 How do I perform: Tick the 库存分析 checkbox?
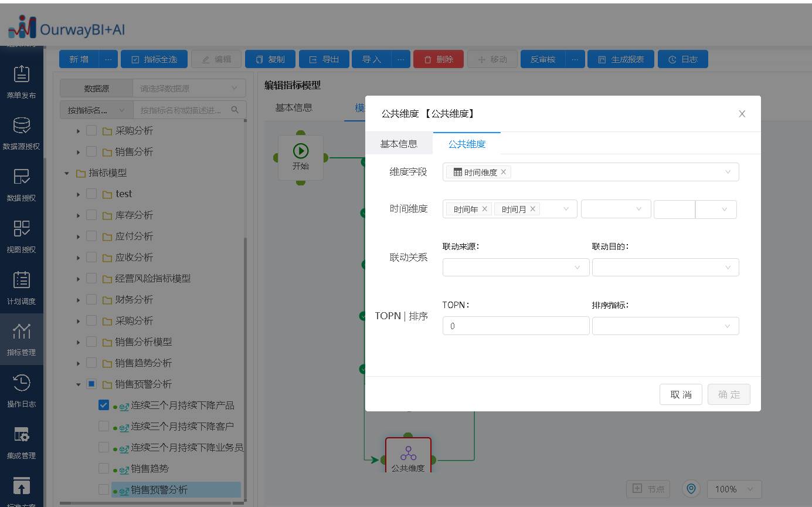tap(91, 215)
